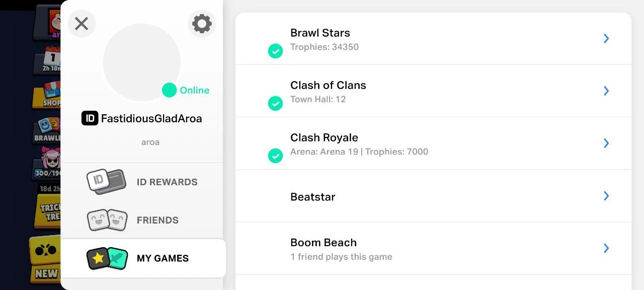Click the FastidiousGladAroa username

click(151, 118)
